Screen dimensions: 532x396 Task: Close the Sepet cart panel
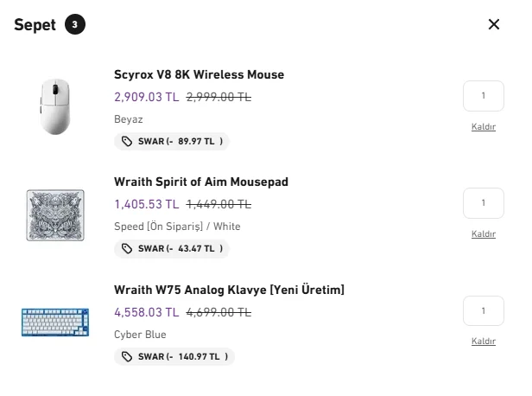(494, 24)
